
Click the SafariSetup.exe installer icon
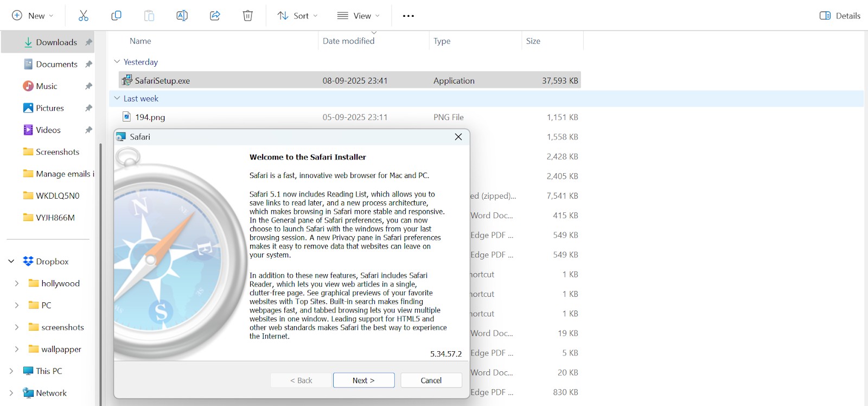tap(127, 80)
